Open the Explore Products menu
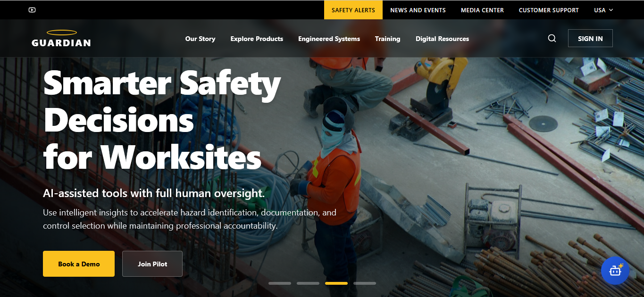Viewport: 644px width, 297px height. tap(257, 39)
